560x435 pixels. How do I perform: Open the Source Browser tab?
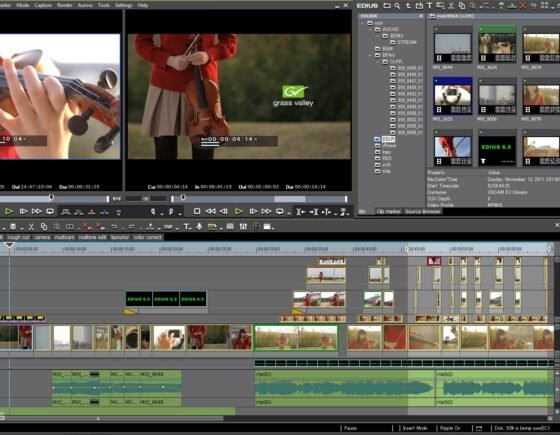point(423,211)
